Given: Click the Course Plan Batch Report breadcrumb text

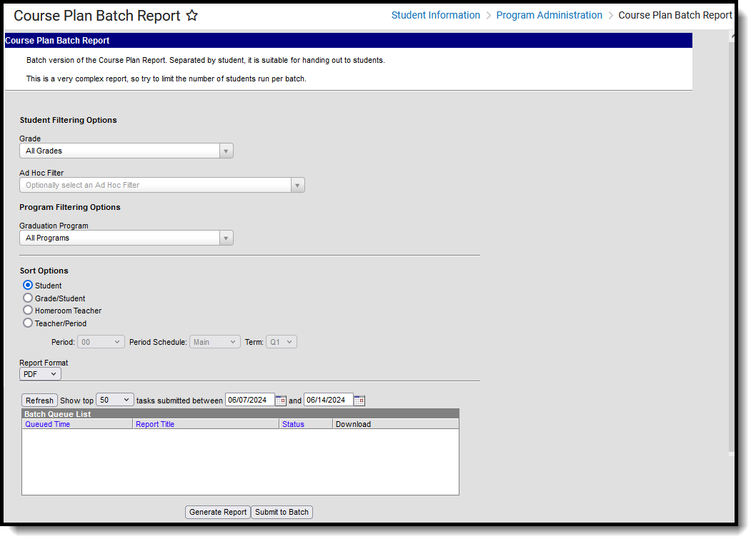Looking at the screenshot, I should 675,16.
